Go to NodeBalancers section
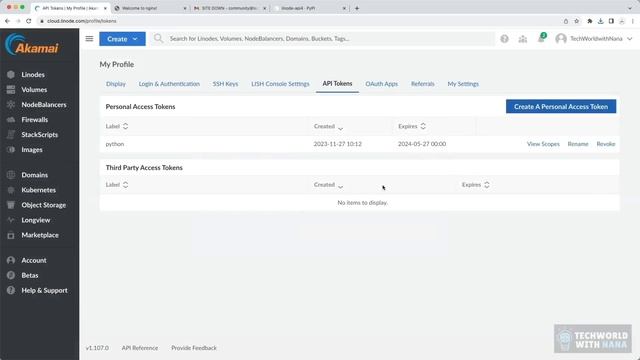This screenshot has height=360, width=640. pyautogui.click(x=44, y=104)
